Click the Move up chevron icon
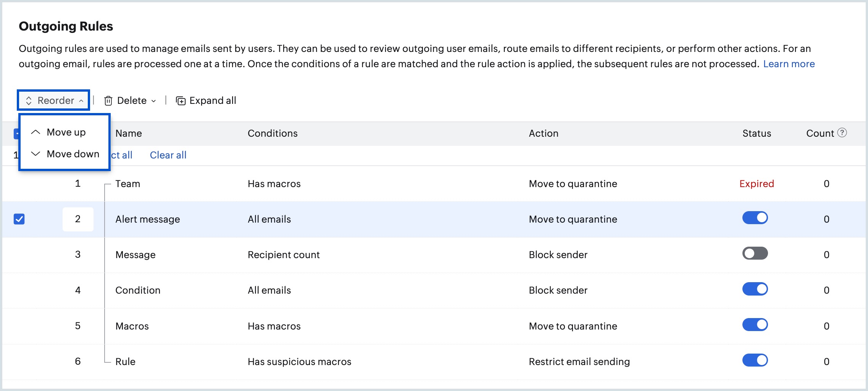 [35, 132]
